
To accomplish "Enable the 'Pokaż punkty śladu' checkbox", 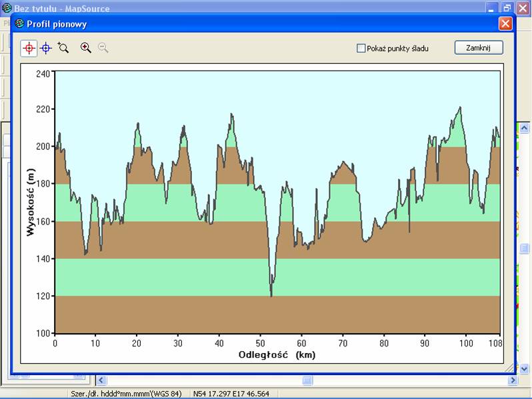I will click(361, 48).
